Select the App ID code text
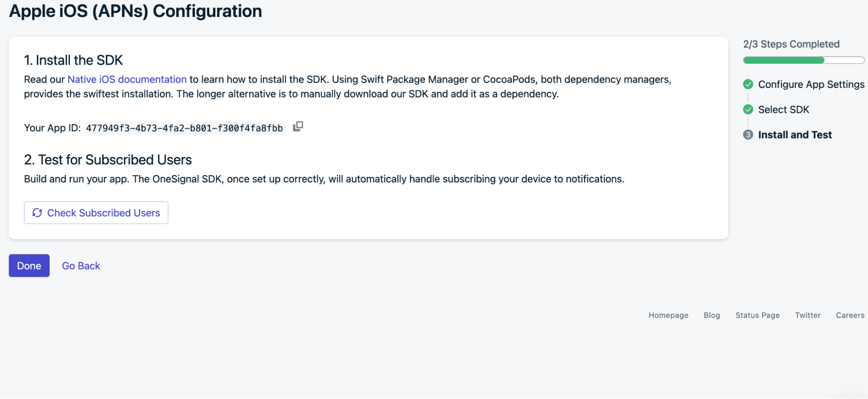This screenshot has width=868, height=399. tap(184, 128)
